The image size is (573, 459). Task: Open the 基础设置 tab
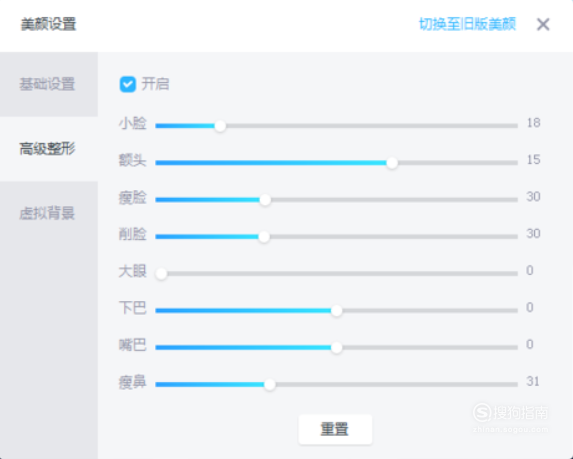point(49,84)
